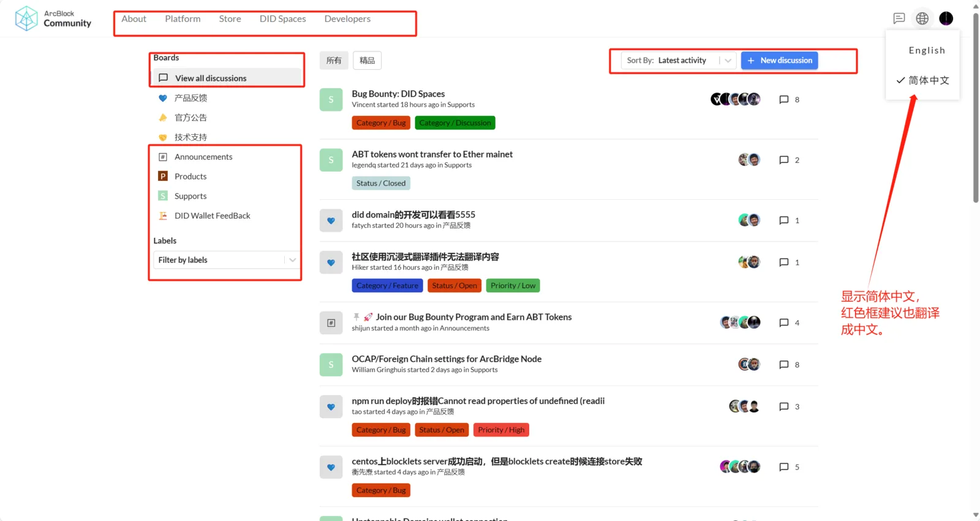Viewport: 980px width, 521px height.
Task: Open the Sort By Latest activity dropdown
Action: [679, 61]
